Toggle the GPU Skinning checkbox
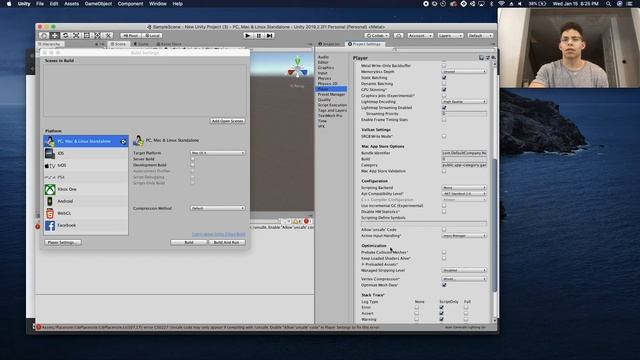The height and width of the screenshot is (360, 640). tap(444, 89)
